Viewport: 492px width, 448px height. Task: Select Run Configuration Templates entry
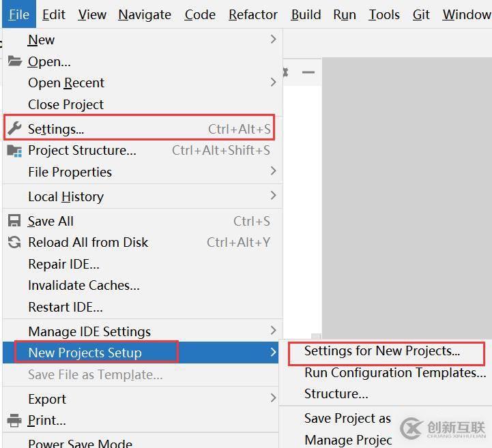point(395,372)
